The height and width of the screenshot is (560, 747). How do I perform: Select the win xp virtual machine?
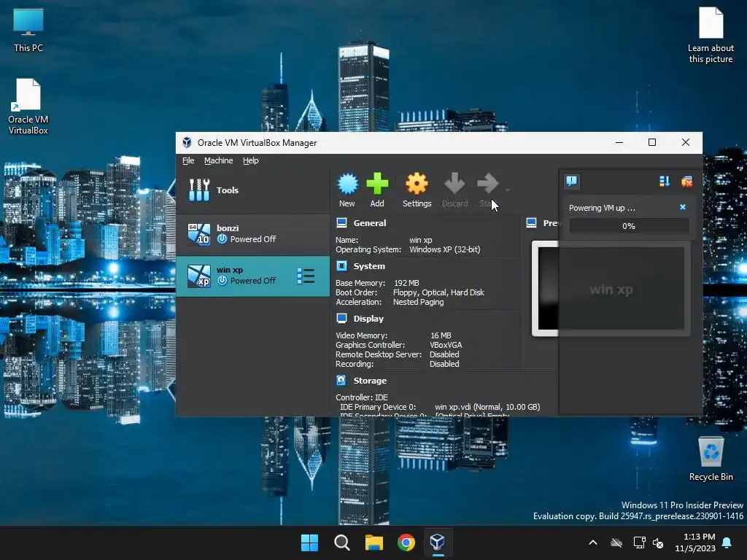252,276
